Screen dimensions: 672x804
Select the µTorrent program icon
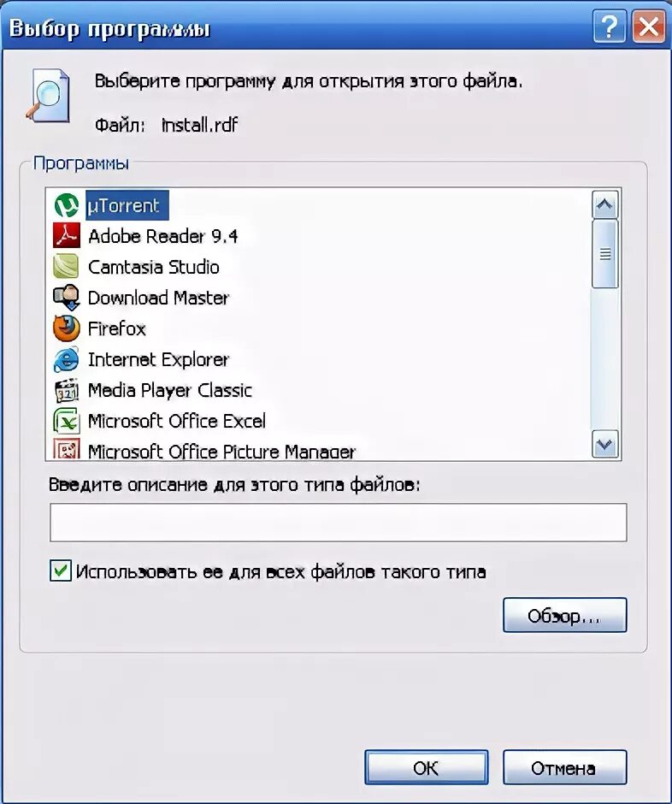pos(67,205)
